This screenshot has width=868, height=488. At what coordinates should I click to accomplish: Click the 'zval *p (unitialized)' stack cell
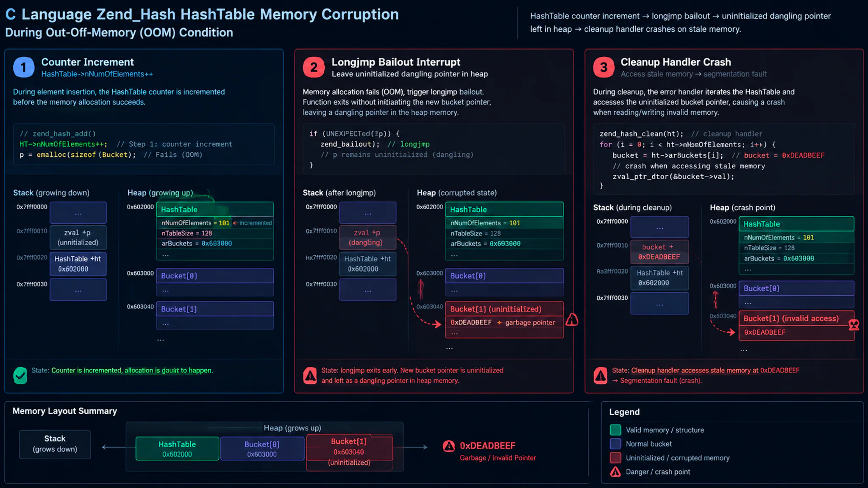pos(78,237)
